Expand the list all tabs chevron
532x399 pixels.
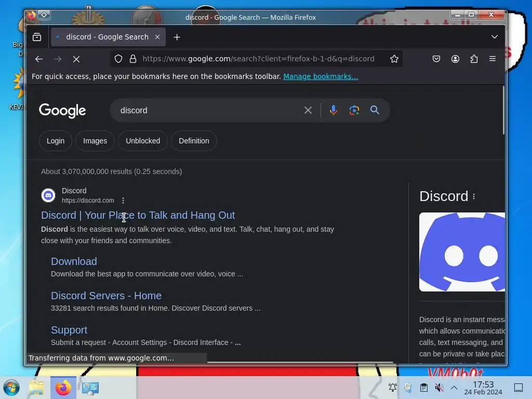click(x=495, y=37)
